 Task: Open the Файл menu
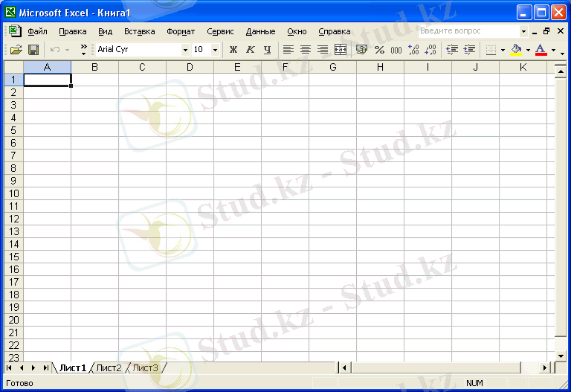(37, 31)
